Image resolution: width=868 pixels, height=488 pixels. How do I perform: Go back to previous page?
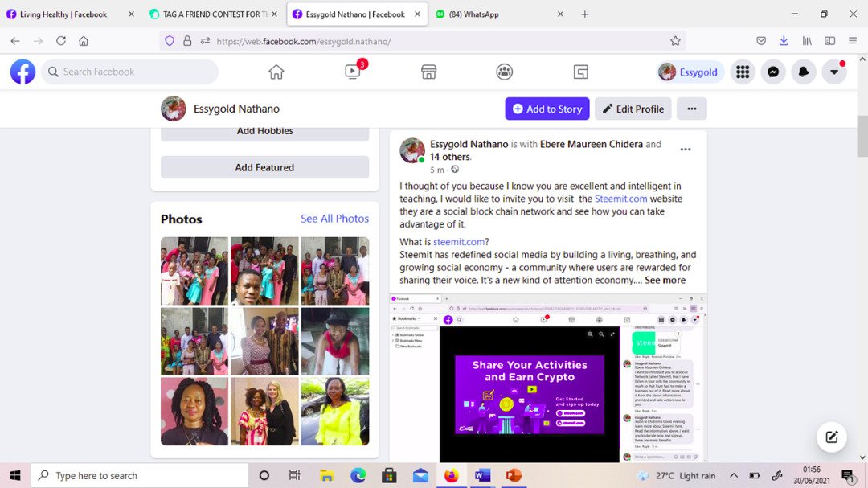15,41
